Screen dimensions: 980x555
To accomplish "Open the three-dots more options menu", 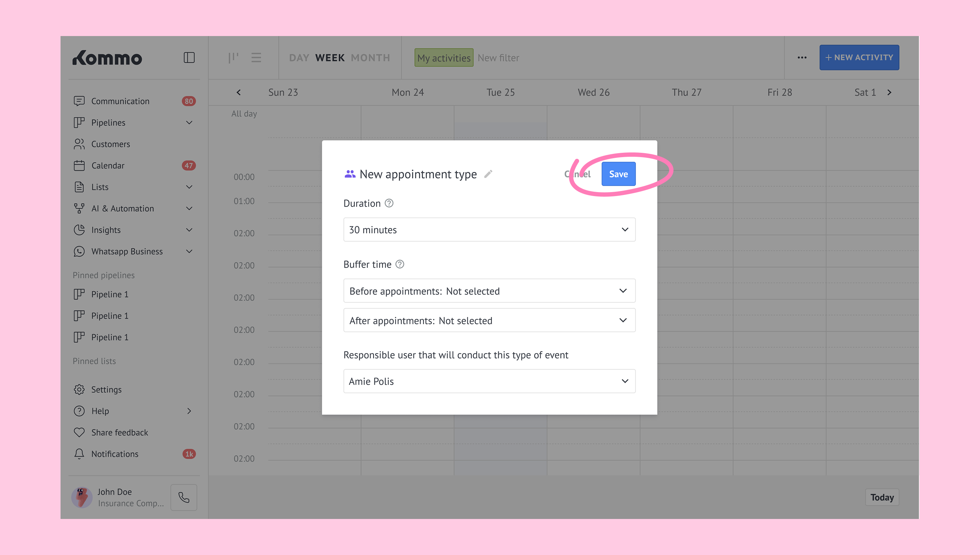I will [802, 58].
